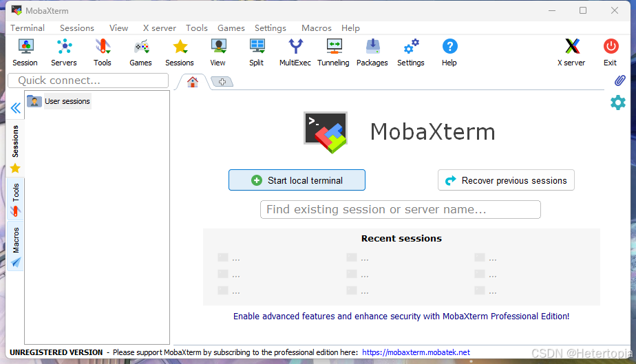Select the Tools vertical sidebar tab
The image size is (636, 364).
pos(15,199)
